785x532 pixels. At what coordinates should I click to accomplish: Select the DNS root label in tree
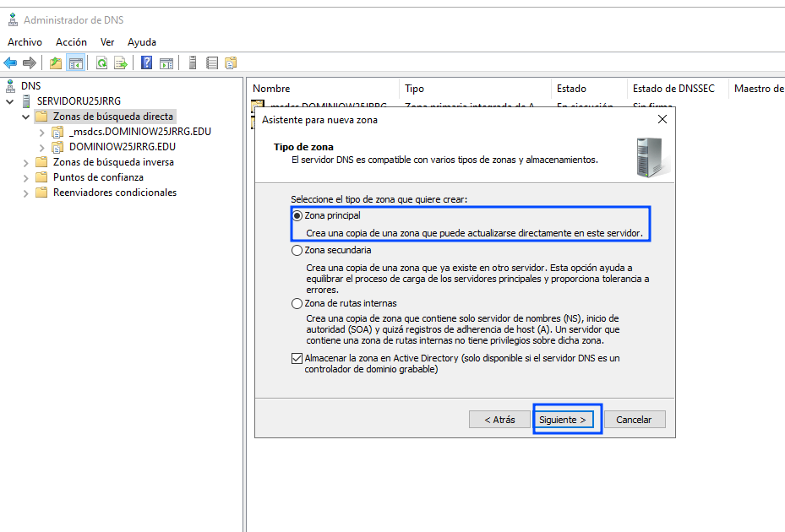(x=30, y=86)
